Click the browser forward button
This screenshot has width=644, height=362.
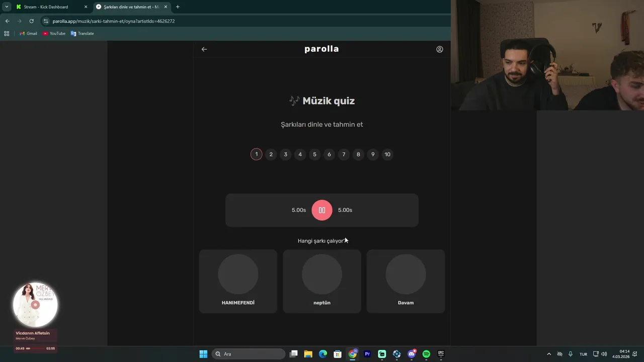[19, 21]
